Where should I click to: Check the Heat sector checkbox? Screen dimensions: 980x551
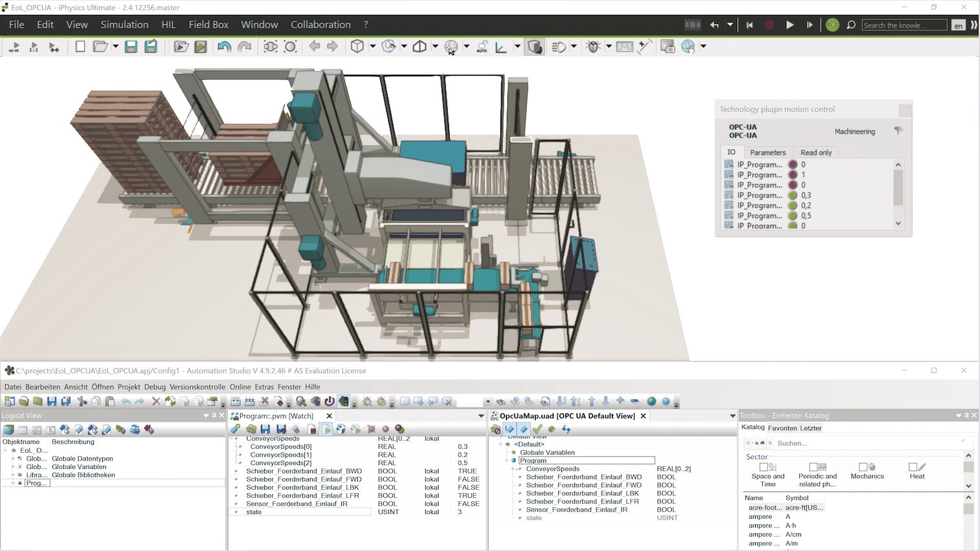pos(913,467)
